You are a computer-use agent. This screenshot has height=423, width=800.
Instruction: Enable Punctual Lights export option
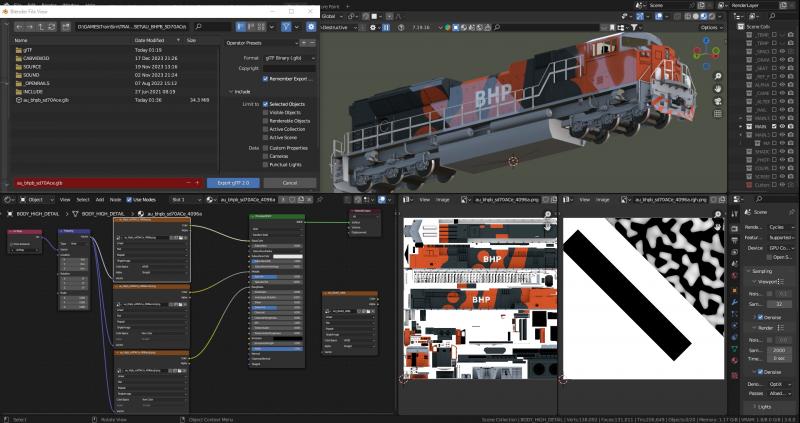point(265,165)
